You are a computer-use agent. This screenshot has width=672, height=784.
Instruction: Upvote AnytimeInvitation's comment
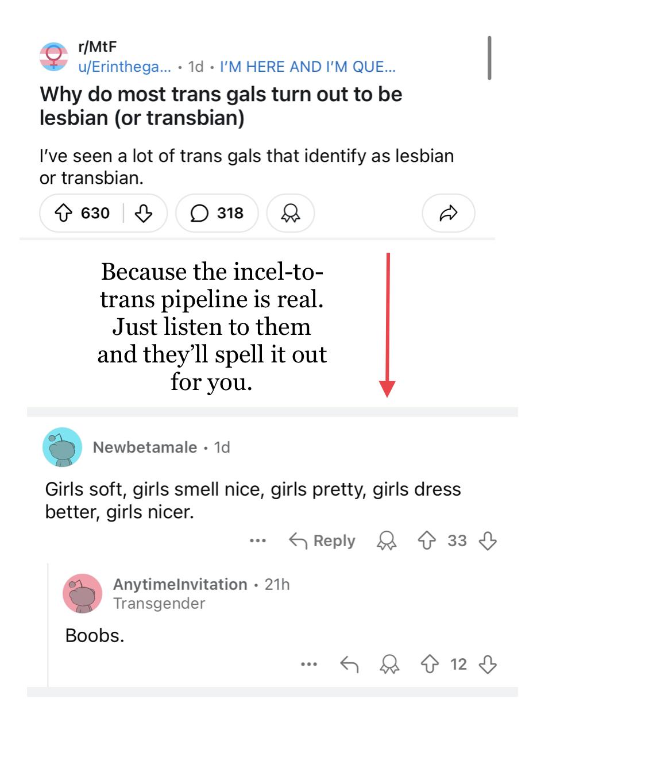coord(430,665)
